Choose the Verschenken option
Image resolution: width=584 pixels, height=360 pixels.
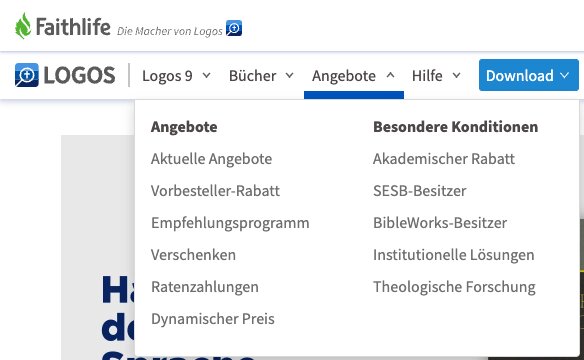[x=193, y=255]
